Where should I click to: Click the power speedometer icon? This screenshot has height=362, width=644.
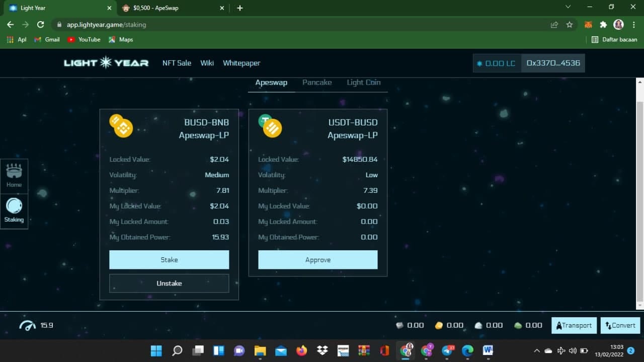[28, 326]
